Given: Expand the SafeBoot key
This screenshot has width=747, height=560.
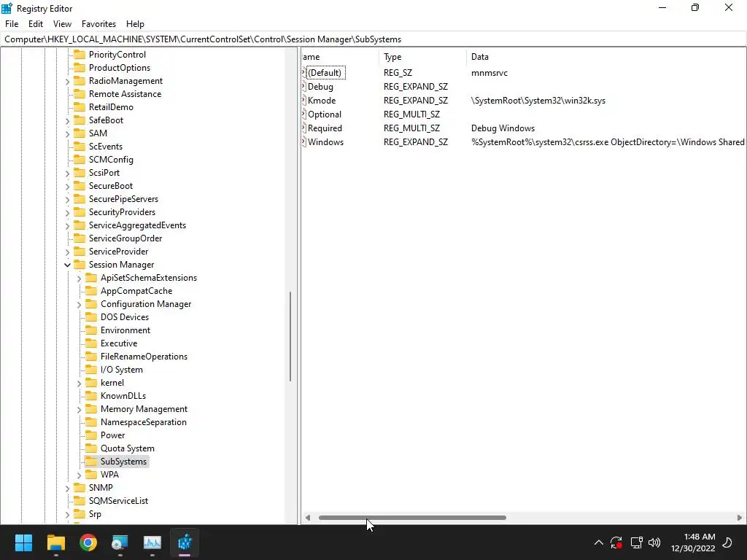Looking at the screenshot, I should [67, 120].
